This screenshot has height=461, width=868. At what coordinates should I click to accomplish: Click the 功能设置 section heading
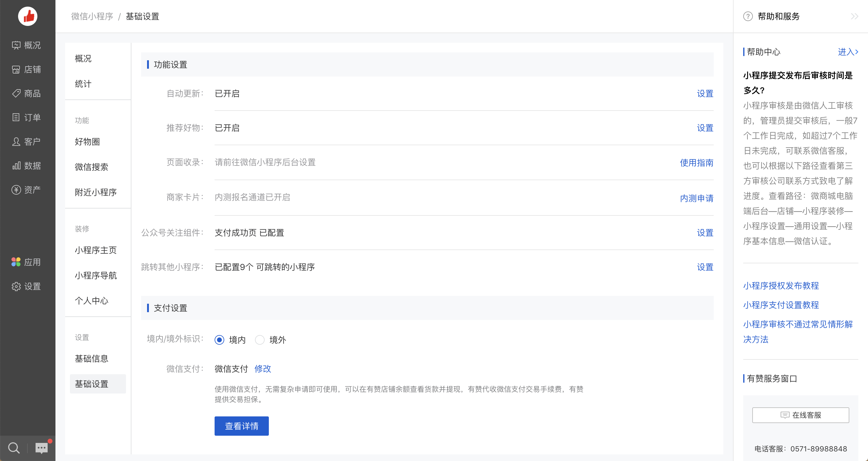point(171,64)
